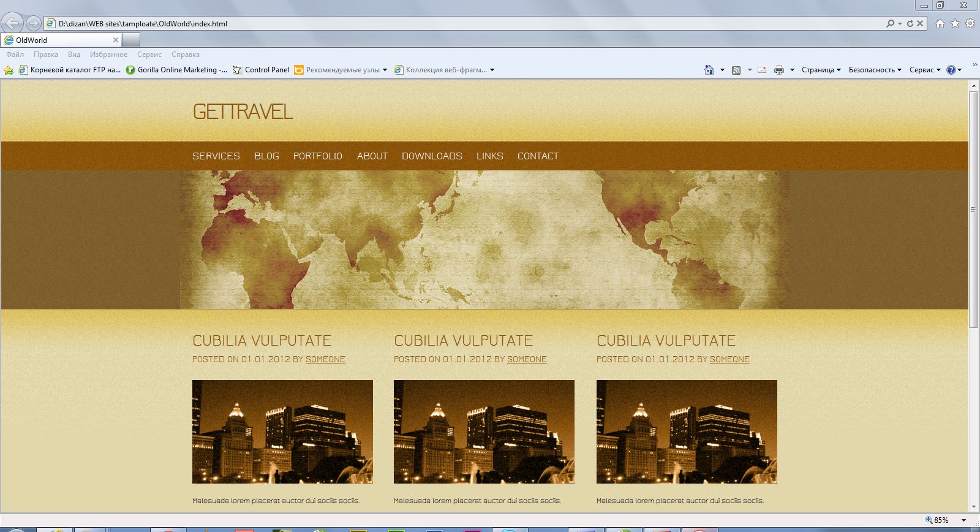Open the Безопасность dropdown menu
The image size is (980, 532).
pos(875,70)
